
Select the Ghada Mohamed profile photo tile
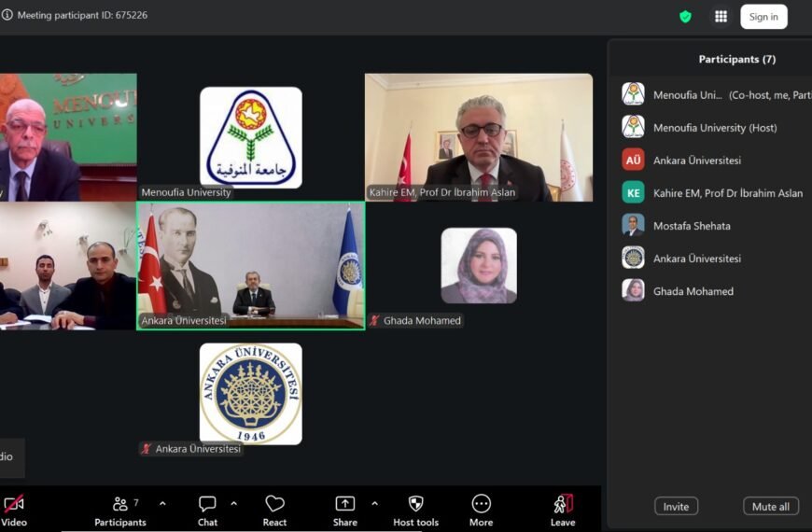(x=479, y=266)
